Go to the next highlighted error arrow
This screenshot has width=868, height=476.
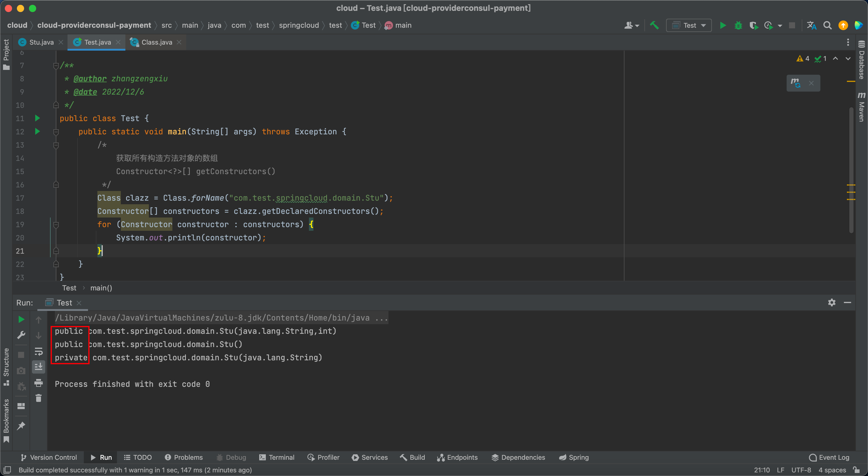point(848,59)
